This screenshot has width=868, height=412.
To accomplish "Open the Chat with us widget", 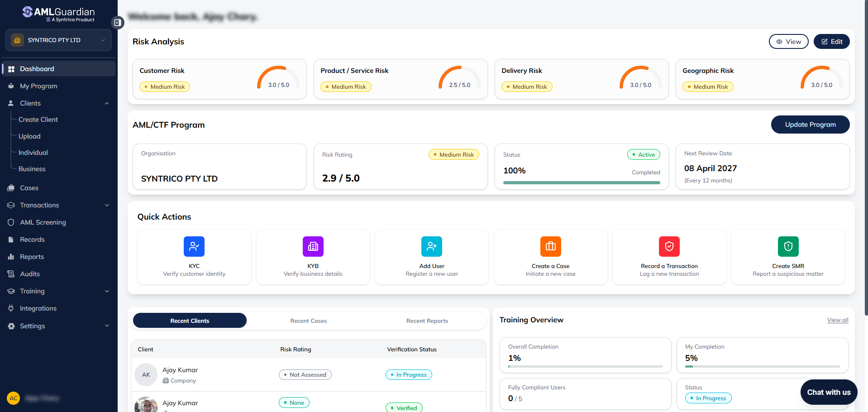I will pyautogui.click(x=829, y=392).
